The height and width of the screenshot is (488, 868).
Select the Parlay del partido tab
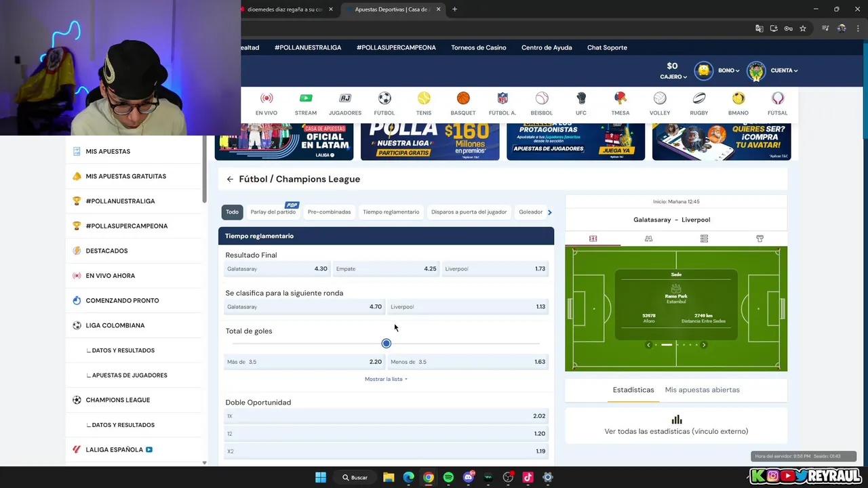coord(273,212)
